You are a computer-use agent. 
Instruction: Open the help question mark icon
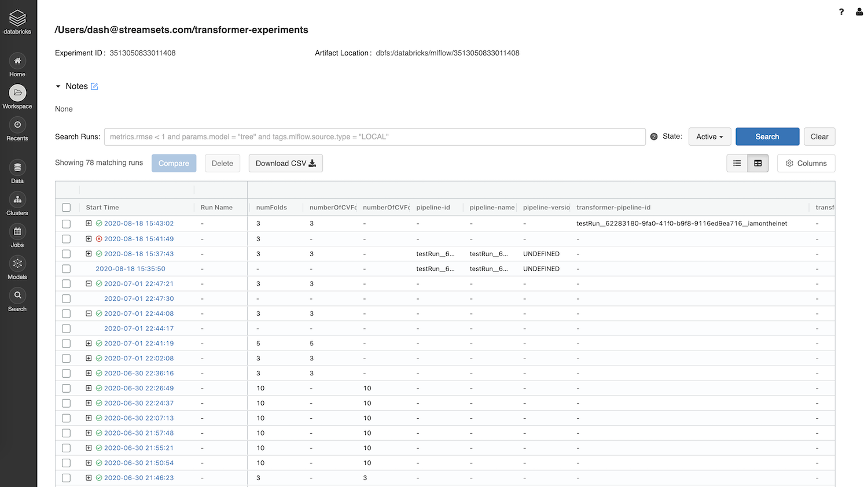tap(841, 12)
